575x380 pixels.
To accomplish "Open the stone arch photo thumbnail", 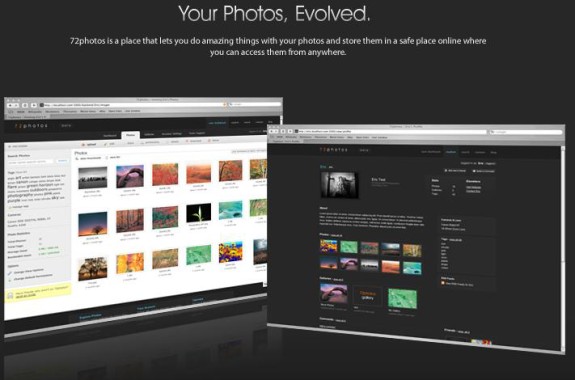I will [x=130, y=176].
